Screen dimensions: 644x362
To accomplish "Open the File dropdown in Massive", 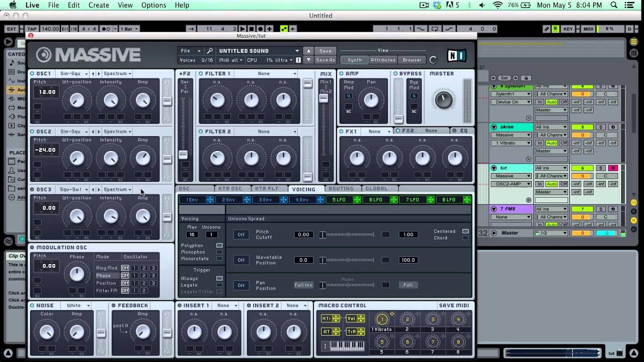I will 190,51.
